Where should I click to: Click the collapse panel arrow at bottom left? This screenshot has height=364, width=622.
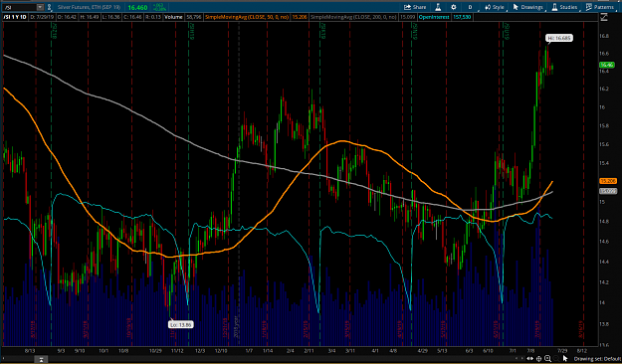point(41,359)
